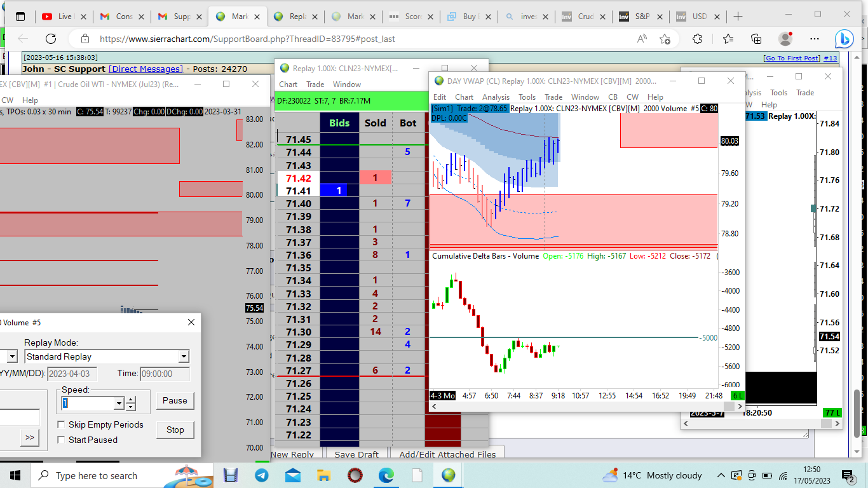Switch to the USD browser tab

click(698, 17)
